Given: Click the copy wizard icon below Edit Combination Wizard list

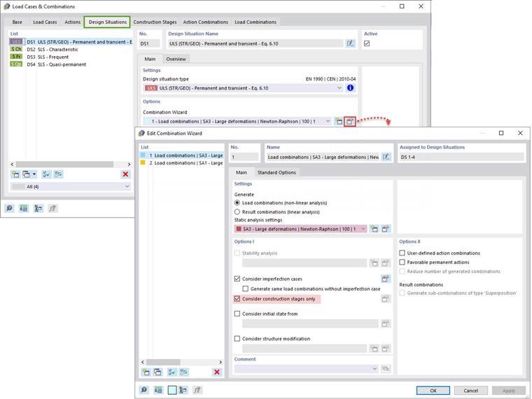Looking at the screenshot, I should [157, 372].
